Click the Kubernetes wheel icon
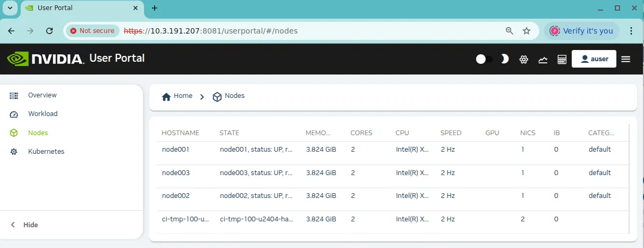This screenshot has width=644, height=248. pyautogui.click(x=14, y=152)
